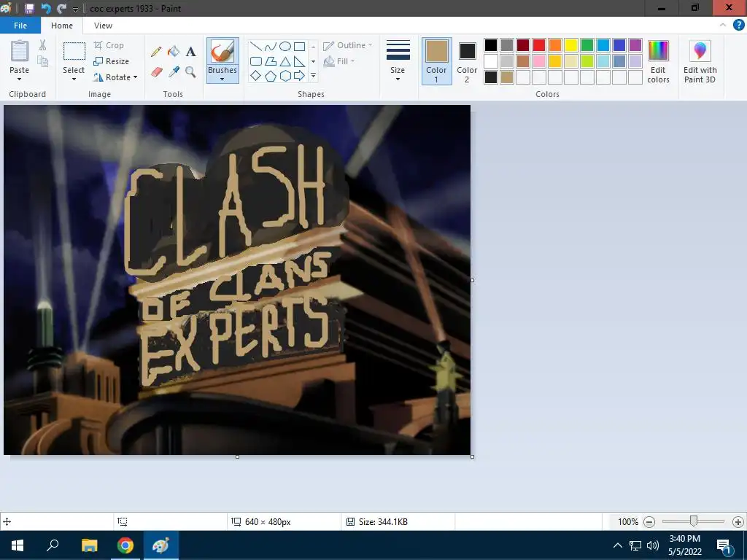Select the Pencil tool

click(156, 52)
